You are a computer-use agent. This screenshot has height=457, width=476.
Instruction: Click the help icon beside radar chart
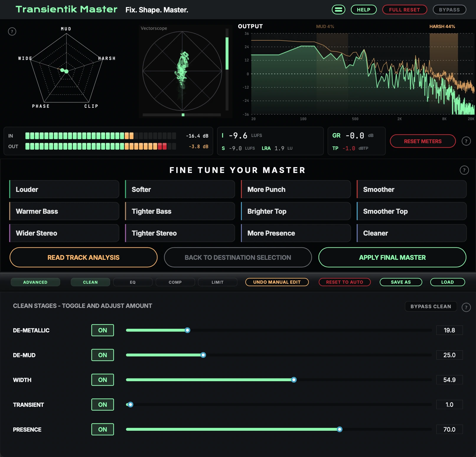point(12,32)
